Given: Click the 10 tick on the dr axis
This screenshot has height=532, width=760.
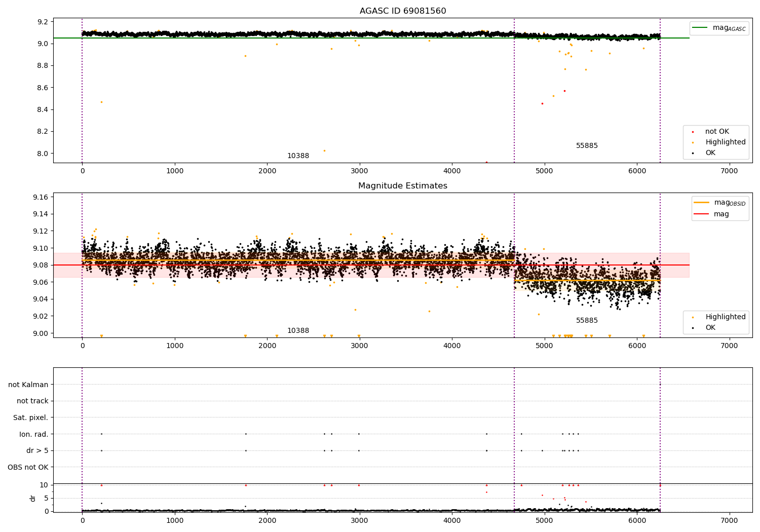Looking at the screenshot, I should pyautogui.click(x=44, y=485).
